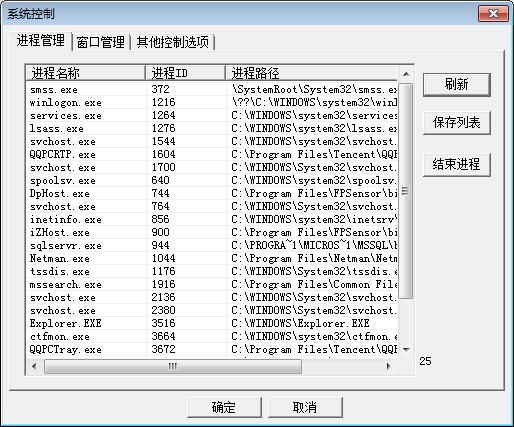Select the sqlservr.exe process row
This screenshot has width=514, height=427.
(x=212, y=245)
